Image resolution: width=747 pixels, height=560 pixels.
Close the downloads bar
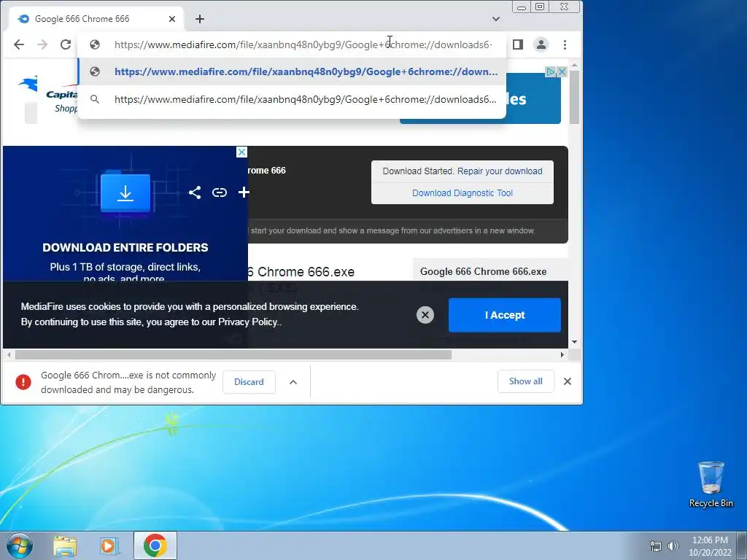[x=568, y=381]
